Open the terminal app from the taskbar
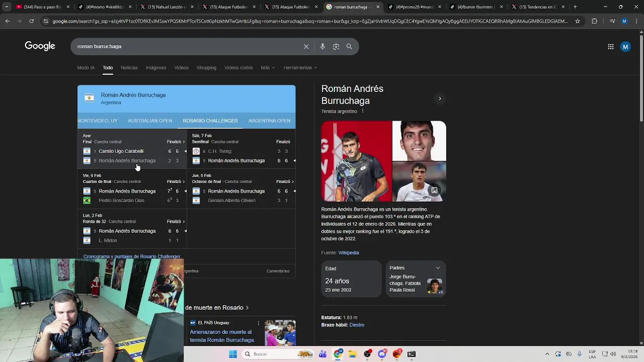This screenshot has height=362, width=644. point(412,354)
